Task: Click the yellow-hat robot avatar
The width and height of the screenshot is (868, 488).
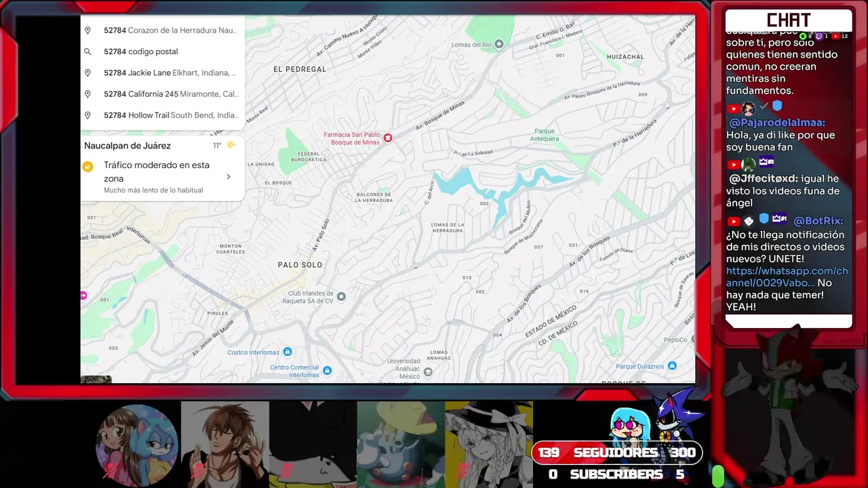Action: (x=401, y=445)
